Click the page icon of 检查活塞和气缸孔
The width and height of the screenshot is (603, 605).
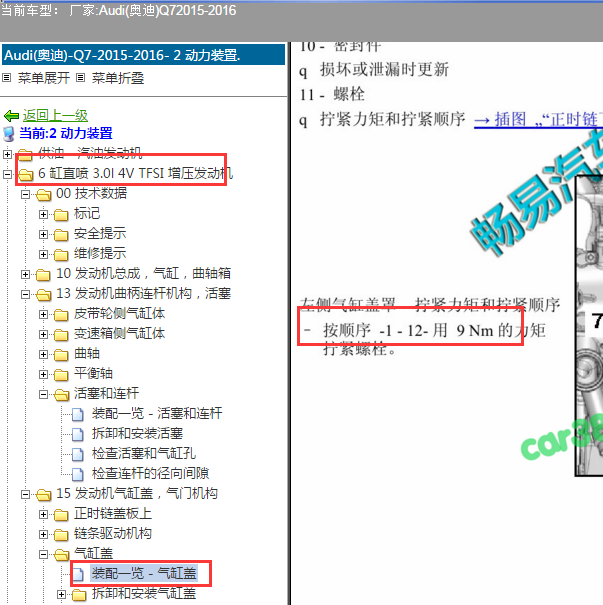[x=78, y=455]
